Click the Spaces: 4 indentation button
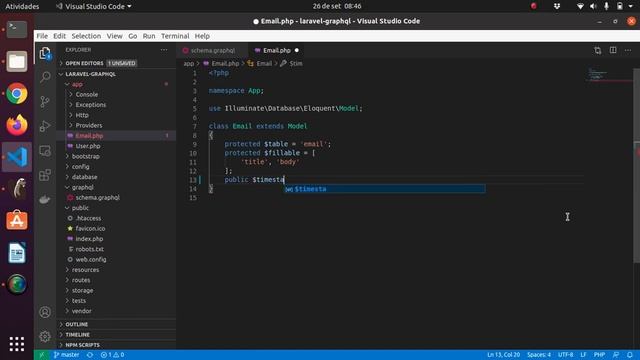Viewport: 640px width, 360px height. (x=539, y=355)
